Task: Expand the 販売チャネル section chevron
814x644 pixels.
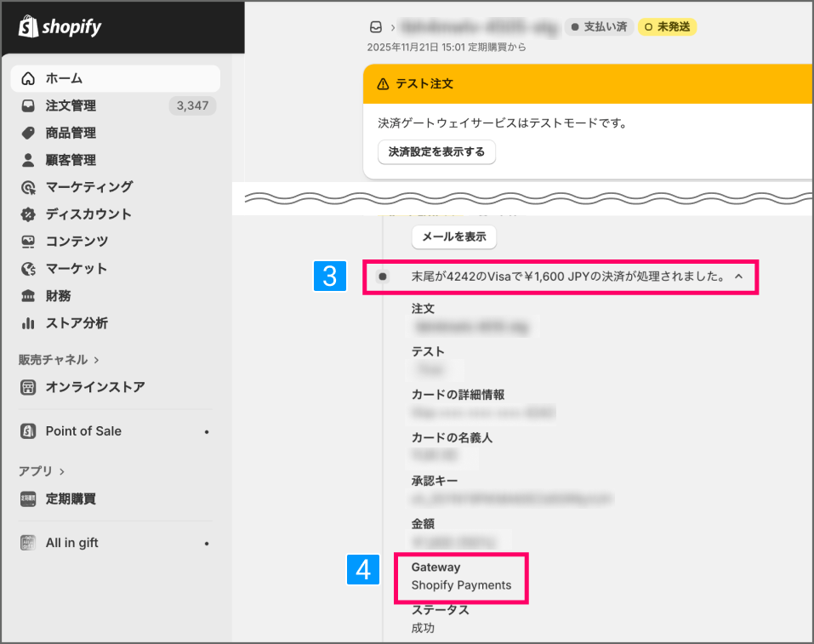Action: (x=96, y=360)
